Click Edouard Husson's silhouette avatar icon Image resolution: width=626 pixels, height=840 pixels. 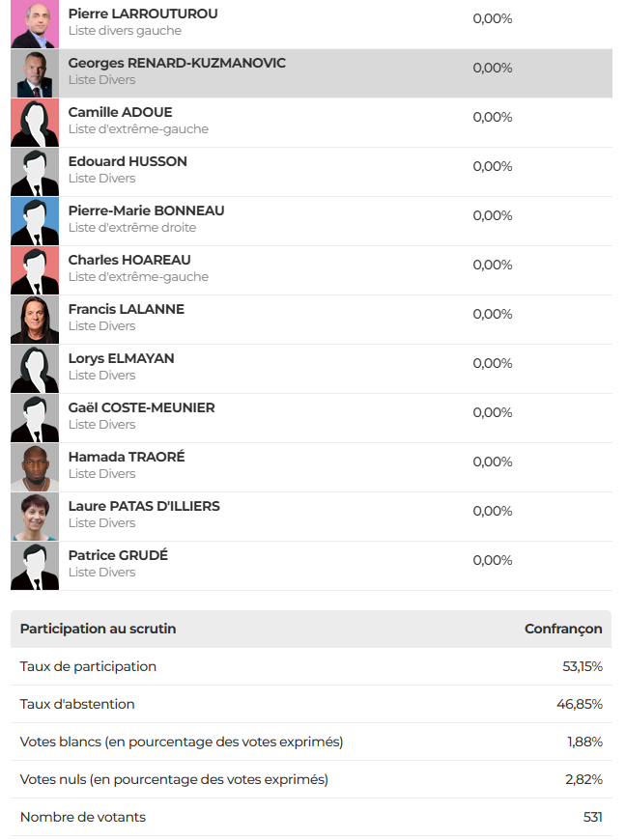click(35, 172)
